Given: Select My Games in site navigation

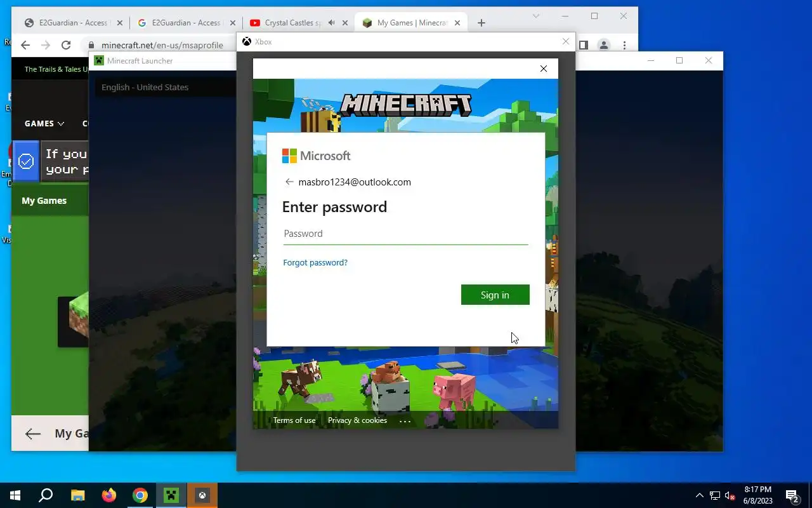Looking at the screenshot, I should (x=44, y=201).
